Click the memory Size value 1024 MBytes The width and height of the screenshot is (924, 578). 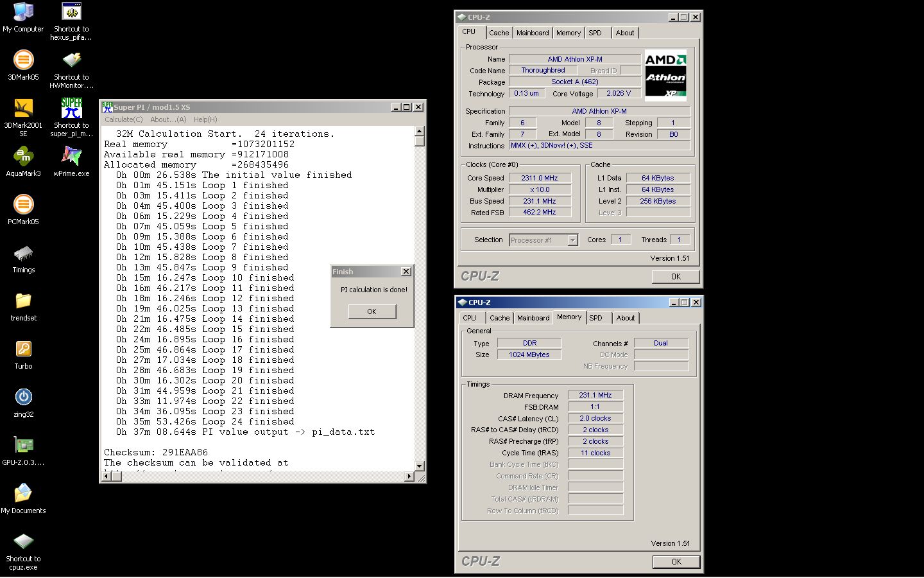(529, 355)
